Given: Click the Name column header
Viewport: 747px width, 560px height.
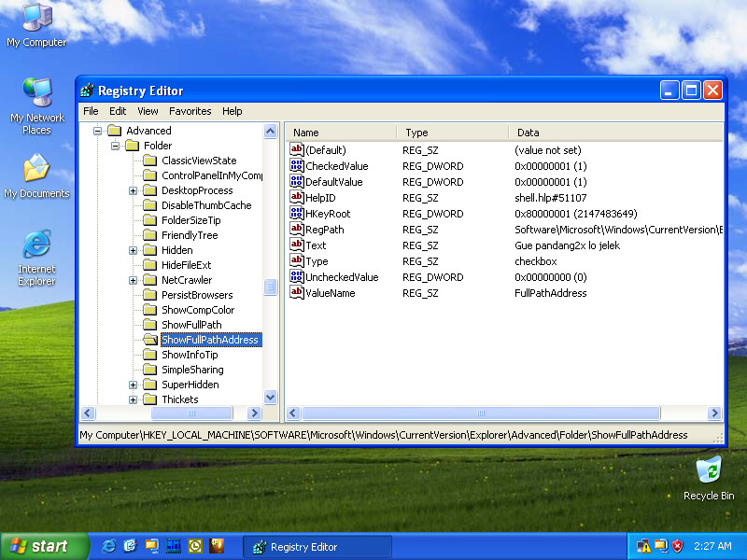Looking at the screenshot, I should click(341, 133).
